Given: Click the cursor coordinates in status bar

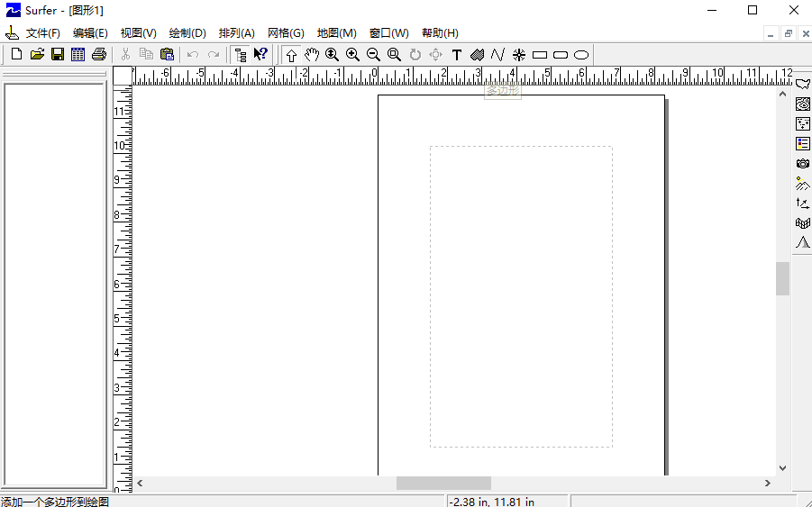Looking at the screenshot, I should pyautogui.click(x=492, y=502).
